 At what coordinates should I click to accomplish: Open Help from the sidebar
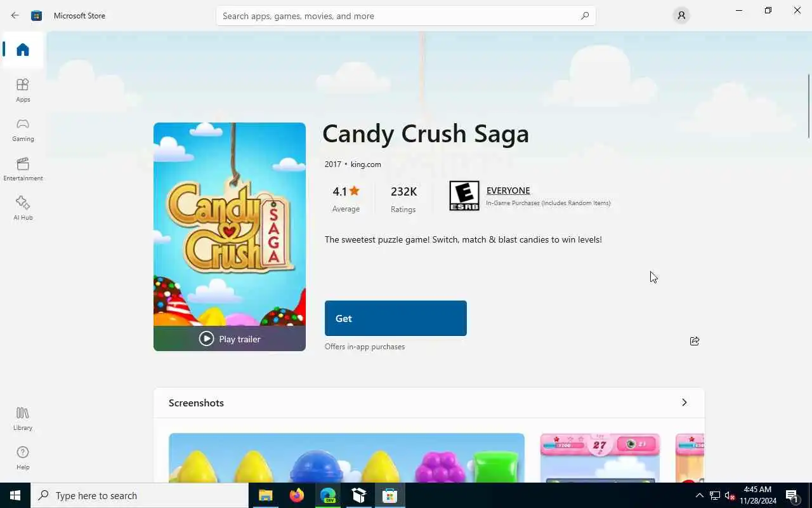[x=23, y=458]
